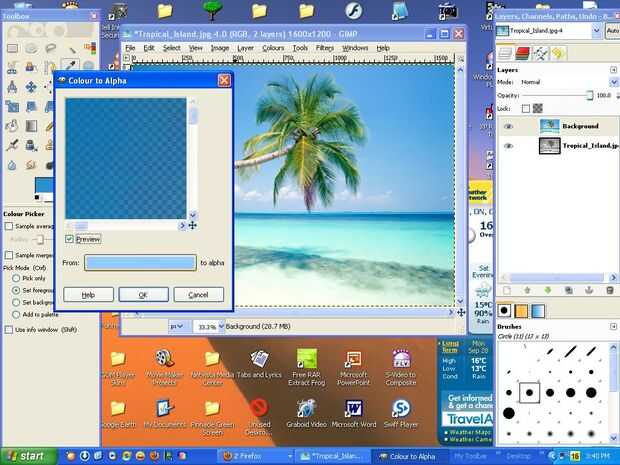
Task: Click the preview navigation cross in Colour to Alpha
Action: tap(193, 225)
